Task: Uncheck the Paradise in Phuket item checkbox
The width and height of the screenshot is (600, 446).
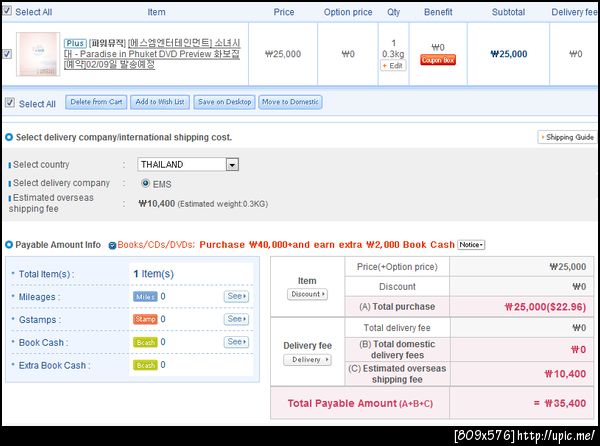Action: click(x=7, y=54)
